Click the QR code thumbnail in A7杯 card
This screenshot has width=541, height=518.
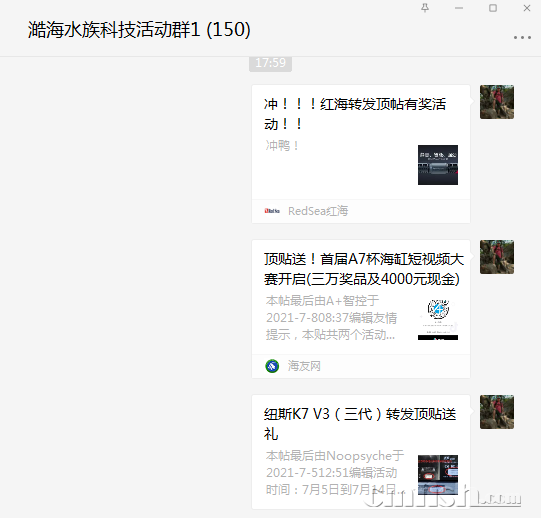(x=438, y=320)
